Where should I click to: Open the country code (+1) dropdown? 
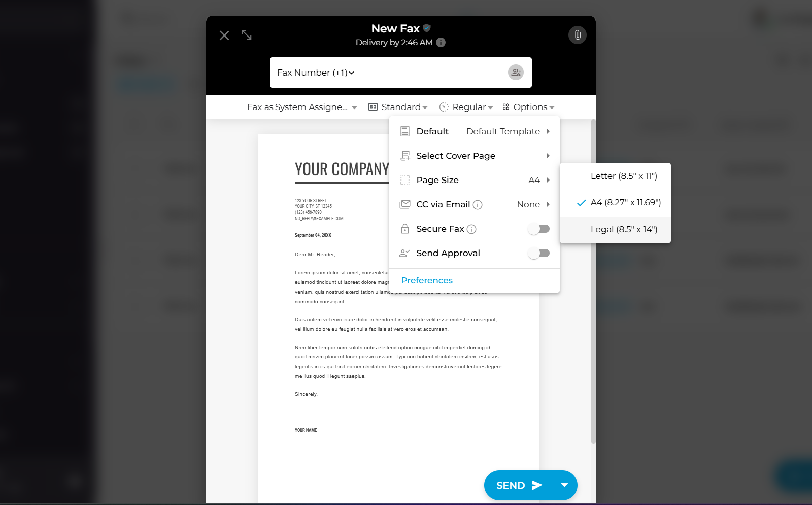pos(344,73)
